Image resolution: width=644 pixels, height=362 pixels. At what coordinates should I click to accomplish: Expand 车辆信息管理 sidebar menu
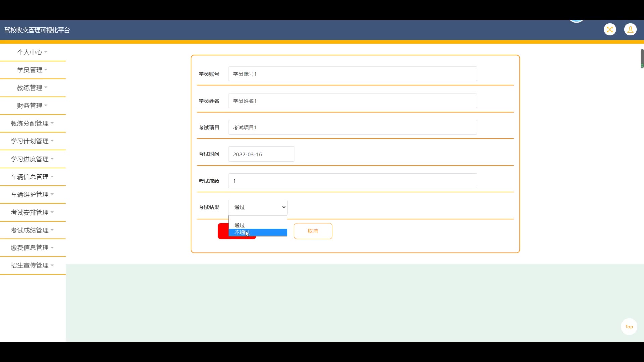tap(32, 177)
